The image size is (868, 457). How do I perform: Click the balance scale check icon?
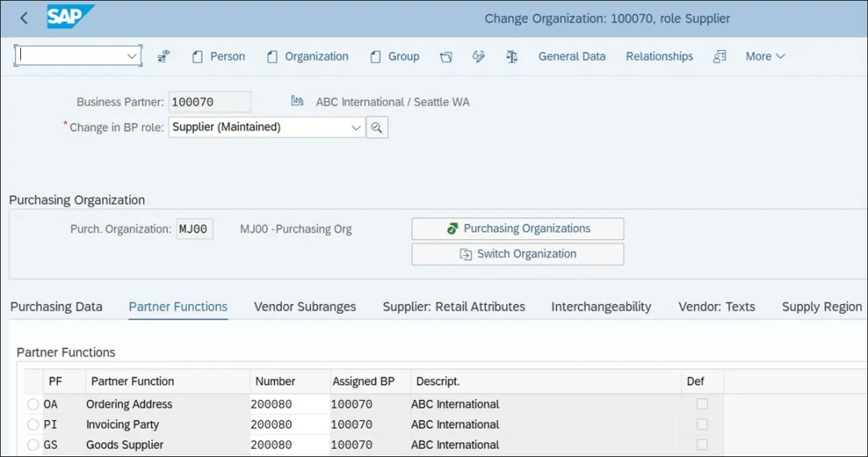click(x=511, y=56)
